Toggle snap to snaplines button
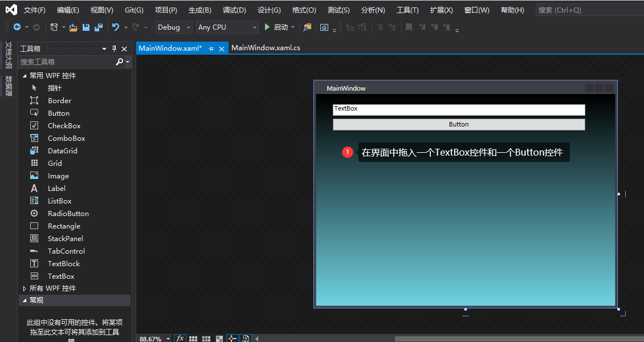Screen dimensions: 644x342 [232, 339]
